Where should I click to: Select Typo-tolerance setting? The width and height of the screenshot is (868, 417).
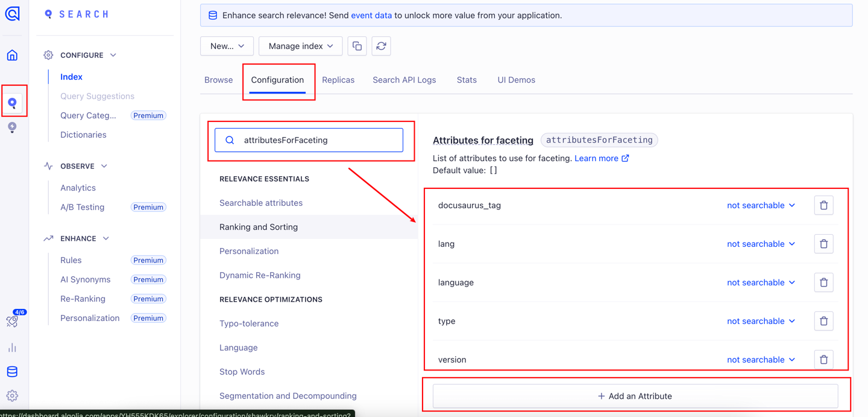[249, 323]
